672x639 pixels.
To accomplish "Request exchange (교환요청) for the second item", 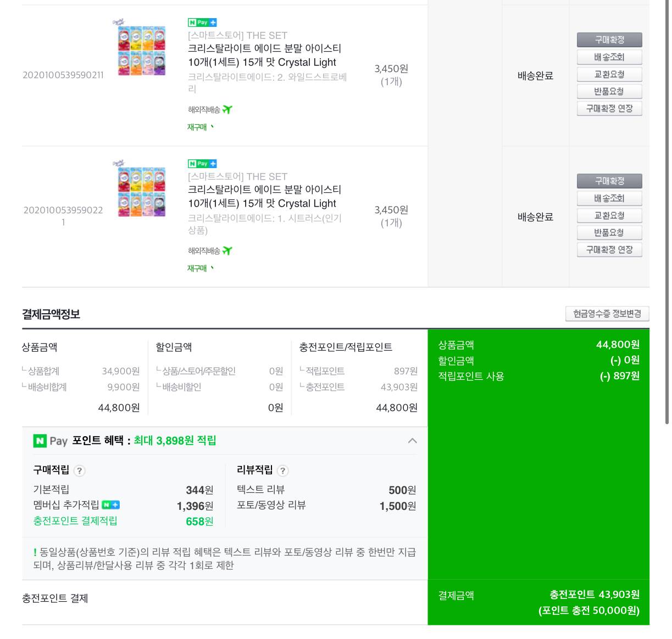I will coord(609,215).
